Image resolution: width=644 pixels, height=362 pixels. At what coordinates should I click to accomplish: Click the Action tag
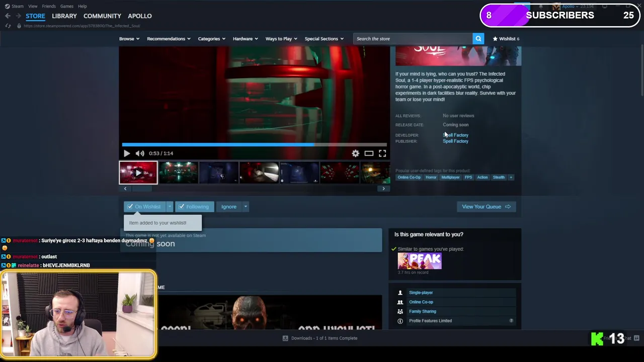coord(482,177)
